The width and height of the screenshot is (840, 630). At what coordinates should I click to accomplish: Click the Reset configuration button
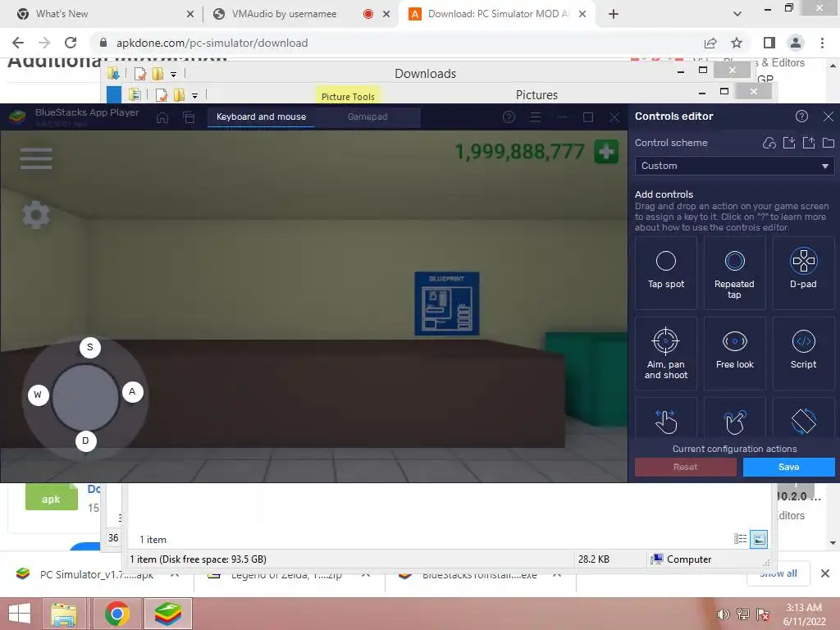(685, 467)
